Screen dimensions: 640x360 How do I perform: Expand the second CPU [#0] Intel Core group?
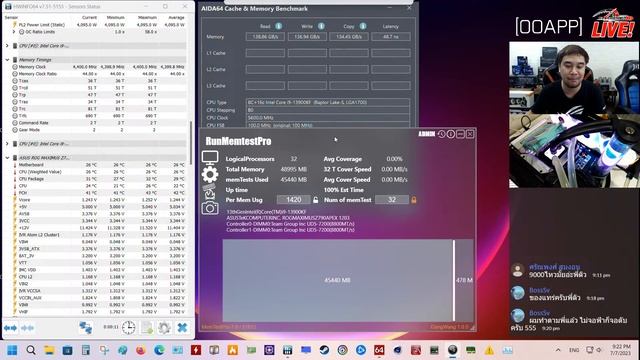click(x=7, y=144)
